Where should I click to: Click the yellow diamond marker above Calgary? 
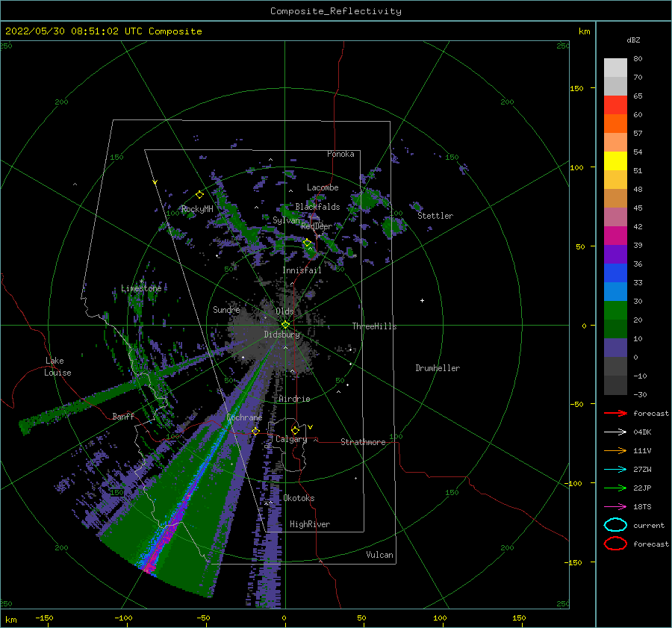pyautogui.click(x=295, y=430)
